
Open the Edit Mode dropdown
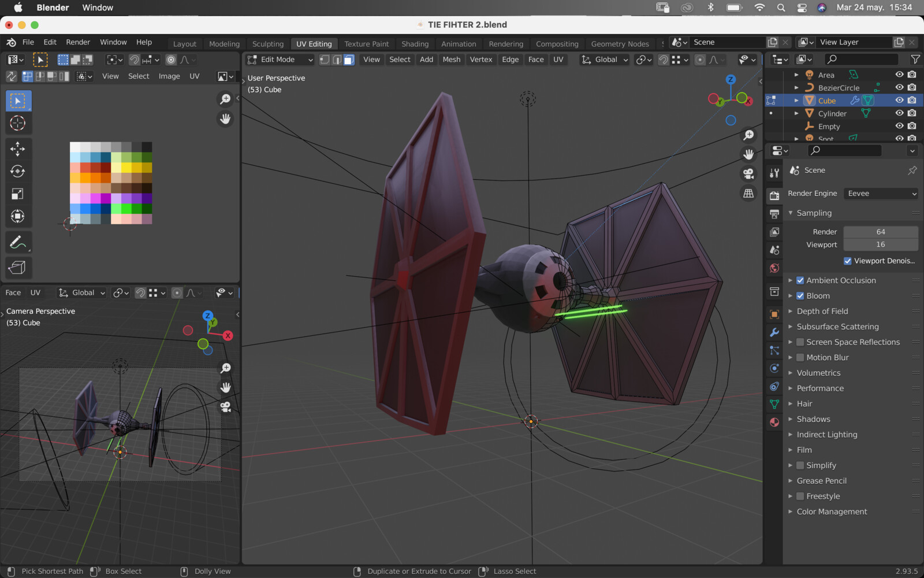point(280,60)
